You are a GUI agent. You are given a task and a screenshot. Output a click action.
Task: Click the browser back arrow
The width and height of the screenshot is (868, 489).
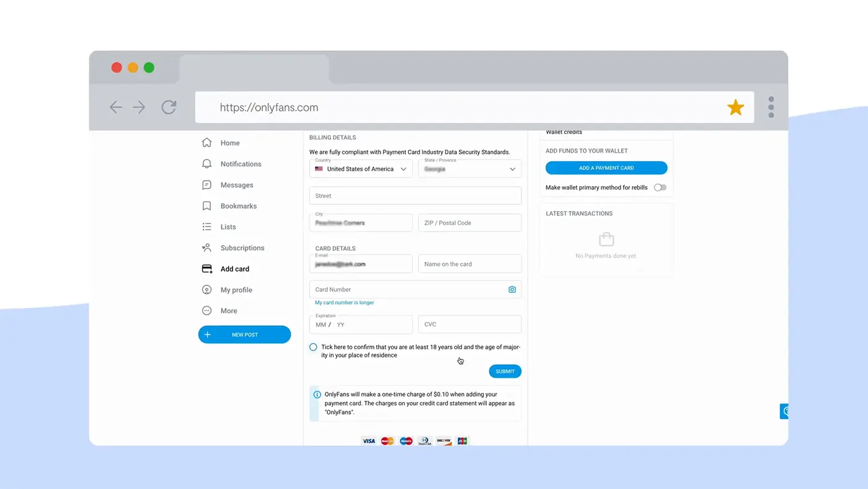coord(116,107)
